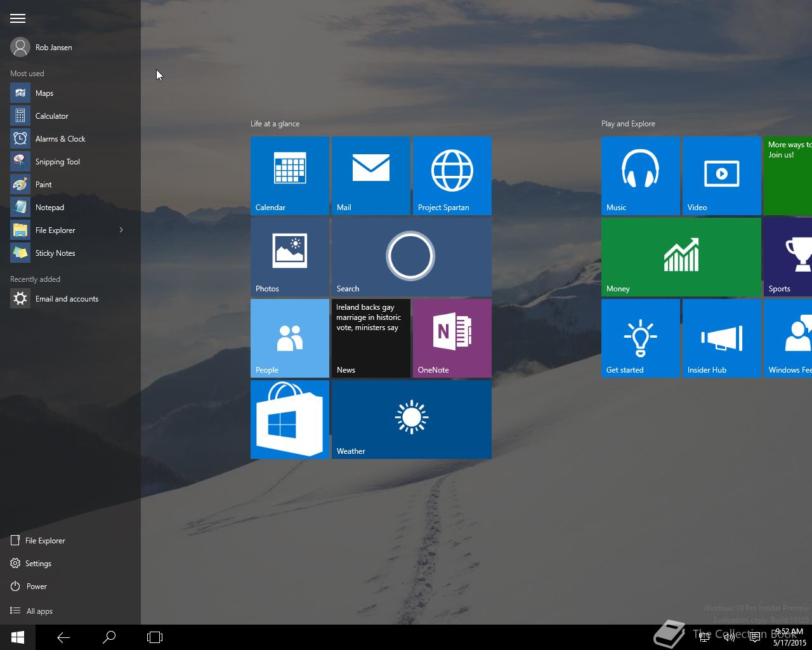The height and width of the screenshot is (650, 812).
Task: Click the taskbar Back arrow
Action: (x=63, y=637)
